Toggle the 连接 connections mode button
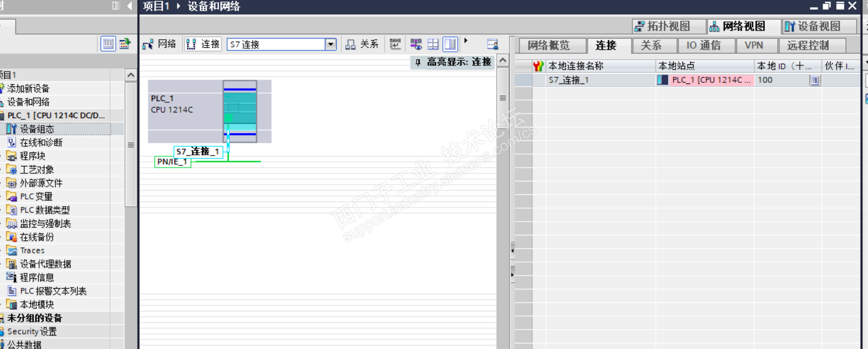 point(203,44)
